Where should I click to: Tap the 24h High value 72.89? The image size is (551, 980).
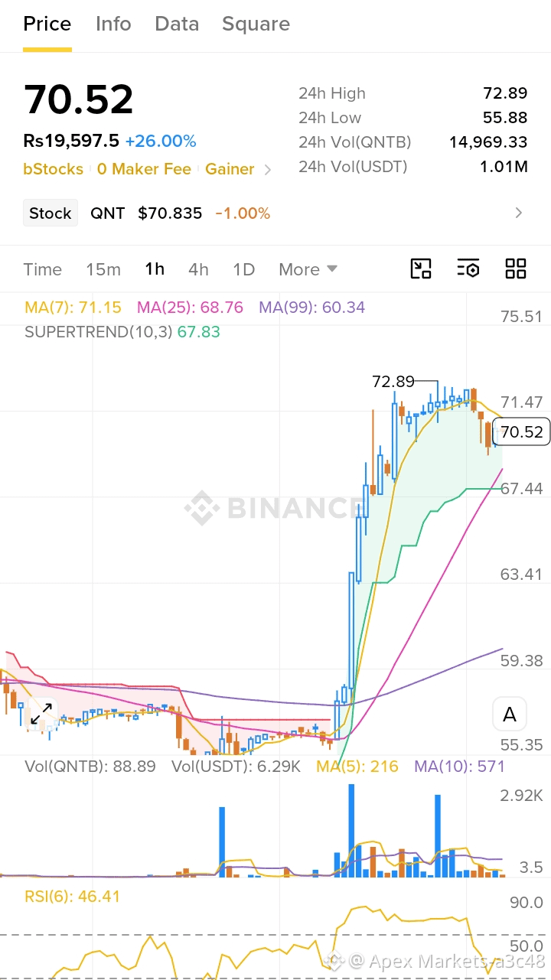(505, 93)
